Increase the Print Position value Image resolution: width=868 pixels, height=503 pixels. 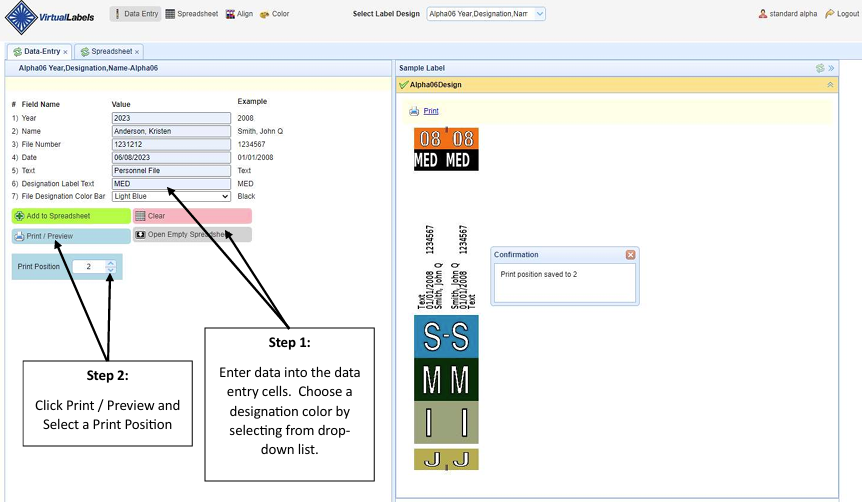[111, 263]
